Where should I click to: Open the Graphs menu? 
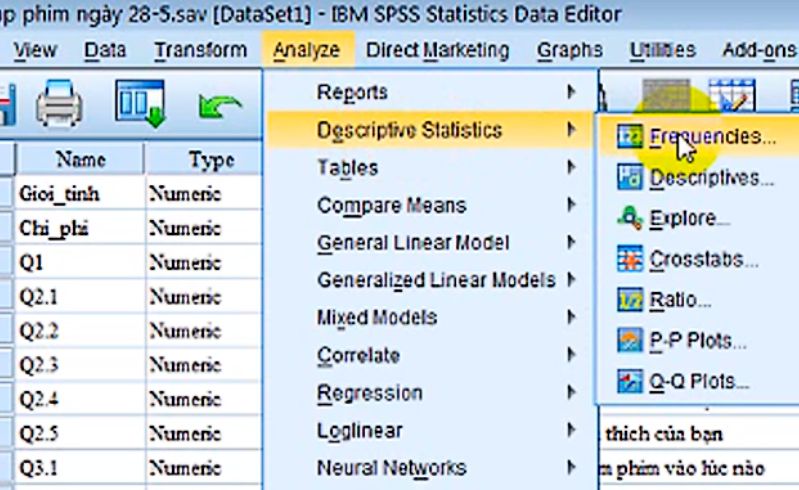569,50
